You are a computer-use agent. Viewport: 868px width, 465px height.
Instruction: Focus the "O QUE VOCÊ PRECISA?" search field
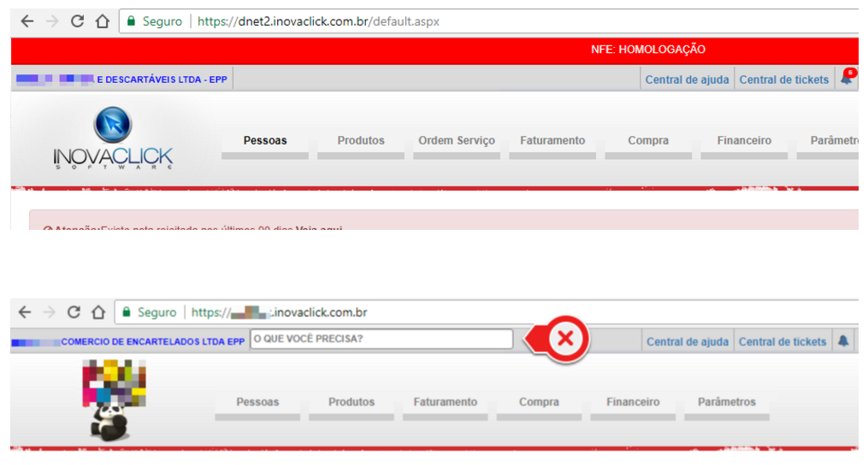pyautogui.click(x=381, y=339)
